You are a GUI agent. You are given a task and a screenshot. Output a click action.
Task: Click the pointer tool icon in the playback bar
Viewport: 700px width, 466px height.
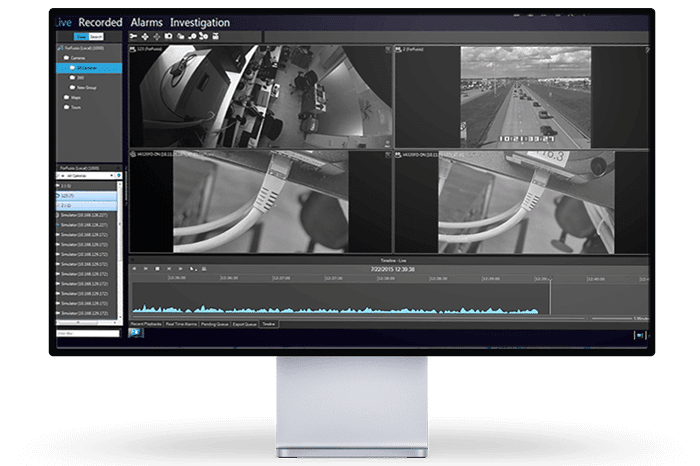click(x=193, y=269)
